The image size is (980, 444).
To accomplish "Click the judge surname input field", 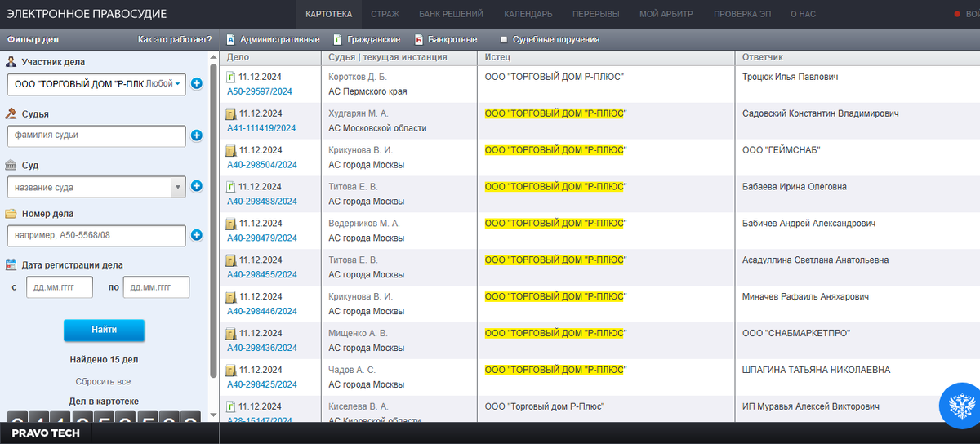I will point(96,135).
